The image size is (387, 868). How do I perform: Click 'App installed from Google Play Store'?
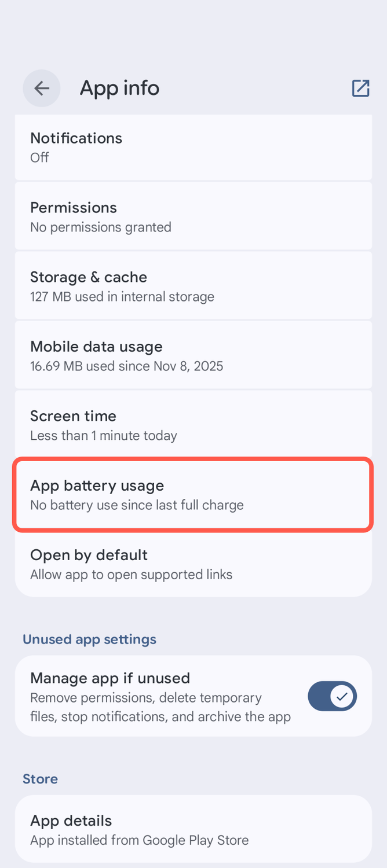pos(140,840)
